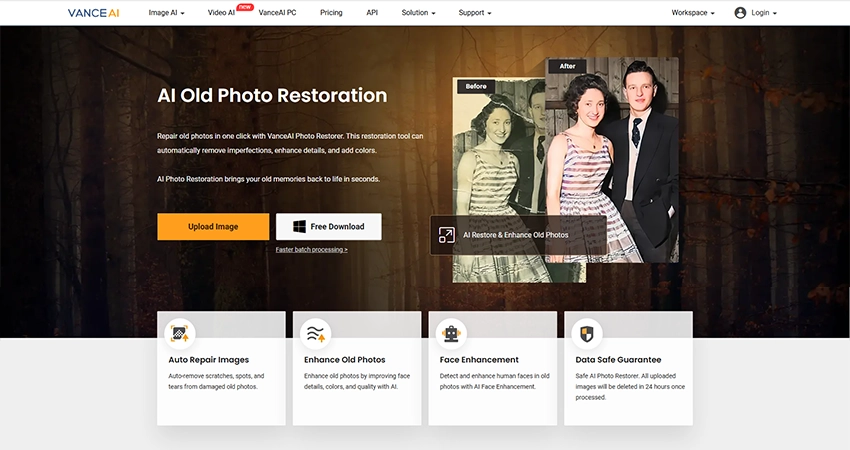Click the Enhance Old Photos icon
This screenshot has height=450, width=850.
(x=315, y=333)
